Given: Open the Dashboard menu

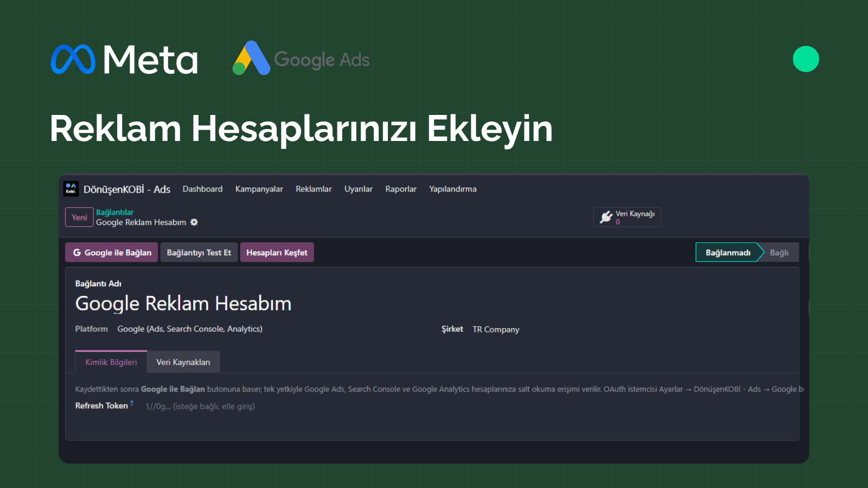Looking at the screenshot, I should (202, 189).
